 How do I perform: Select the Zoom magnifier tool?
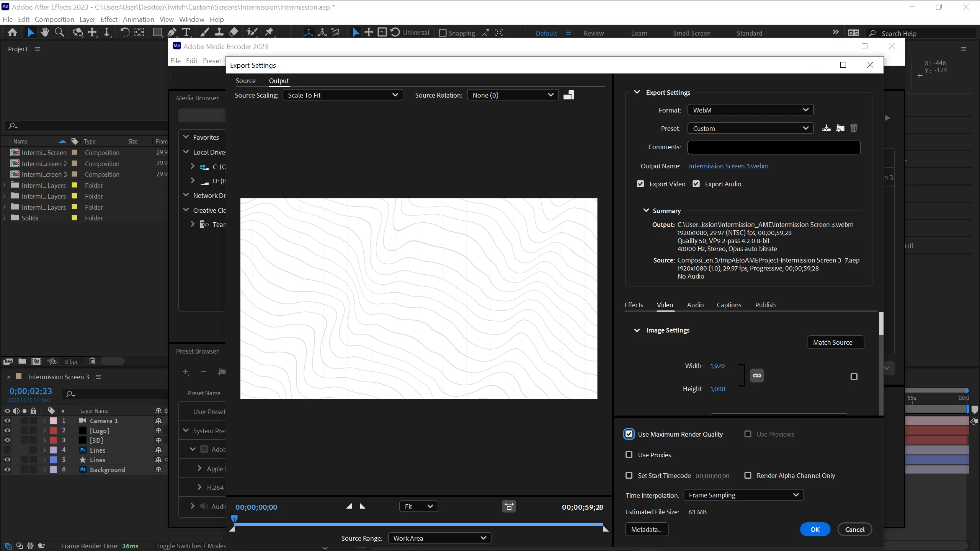pos(59,33)
